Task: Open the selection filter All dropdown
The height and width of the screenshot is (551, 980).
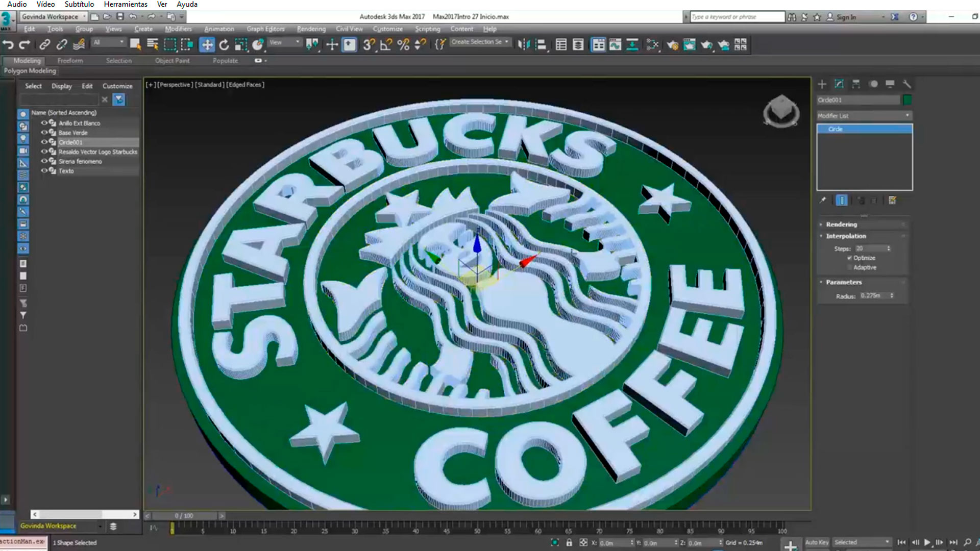Action: tap(108, 42)
